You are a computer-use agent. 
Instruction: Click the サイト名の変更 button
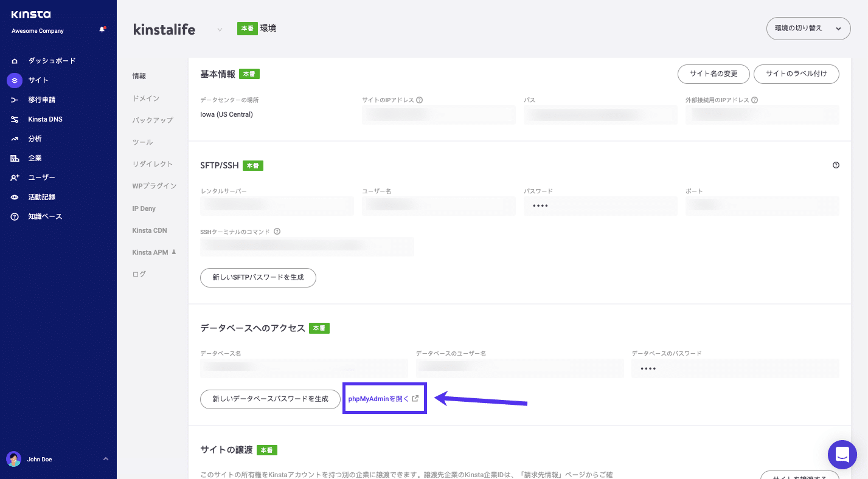tap(713, 74)
